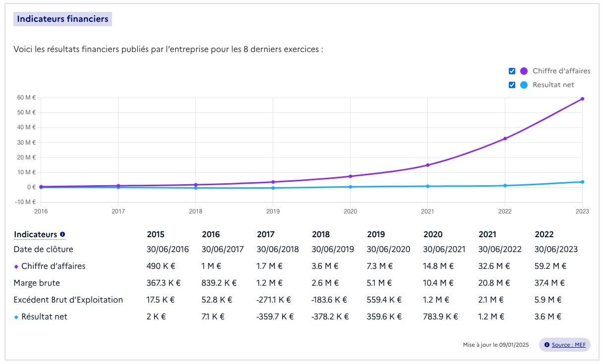Uncheck the Resultat net checkbox

(x=512, y=85)
